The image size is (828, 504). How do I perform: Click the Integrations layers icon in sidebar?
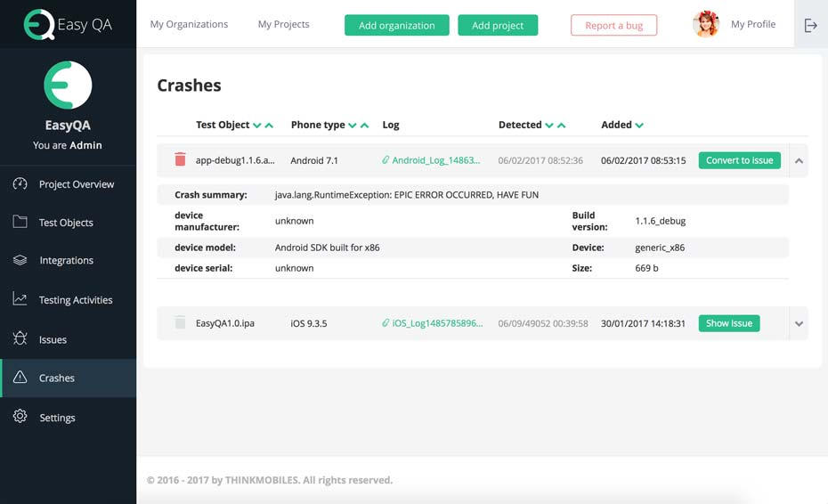(x=20, y=260)
